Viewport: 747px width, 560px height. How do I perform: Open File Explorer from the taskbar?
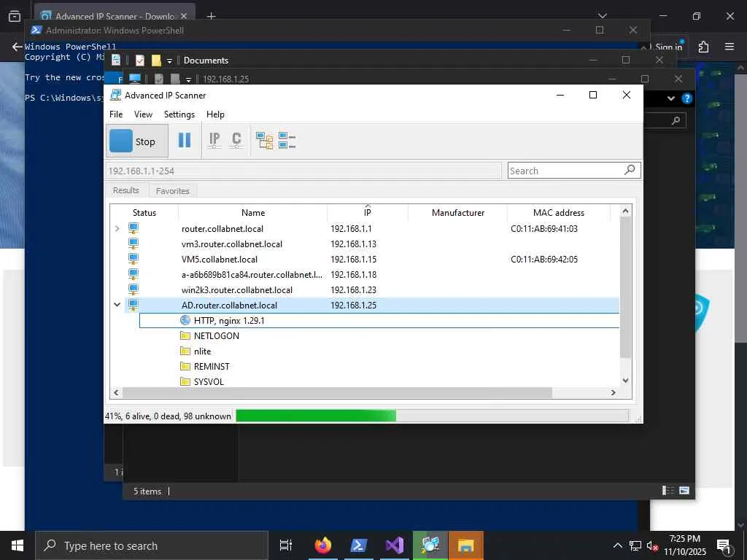(x=466, y=545)
